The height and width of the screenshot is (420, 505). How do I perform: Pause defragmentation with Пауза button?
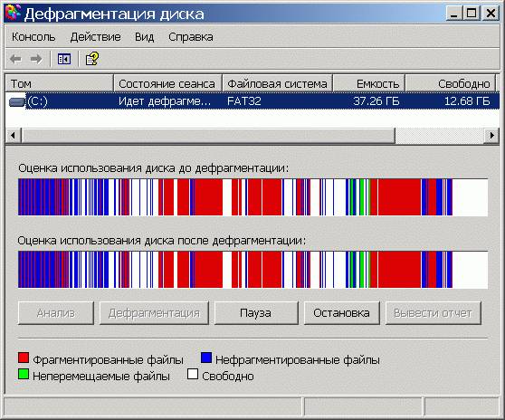tap(256, 313)
